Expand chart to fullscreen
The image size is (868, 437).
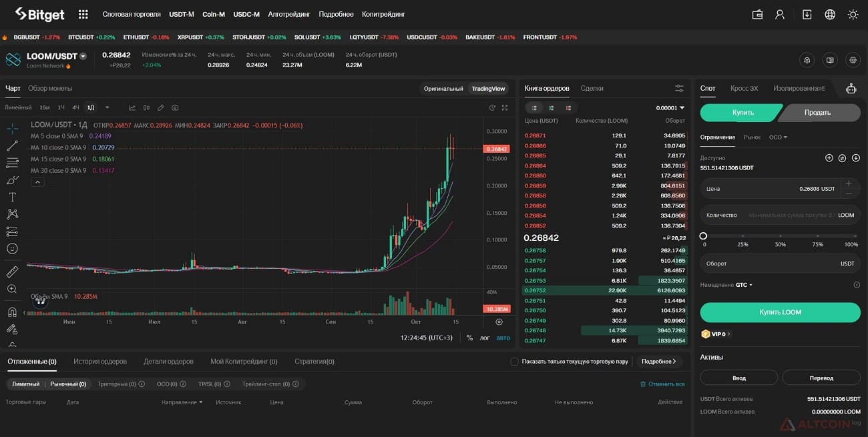[505, 107]
